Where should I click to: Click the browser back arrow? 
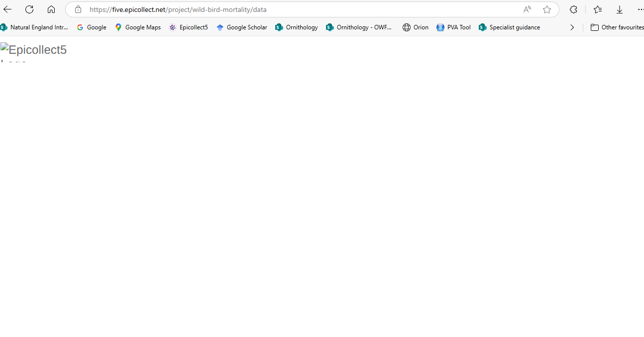coord(7,9)
